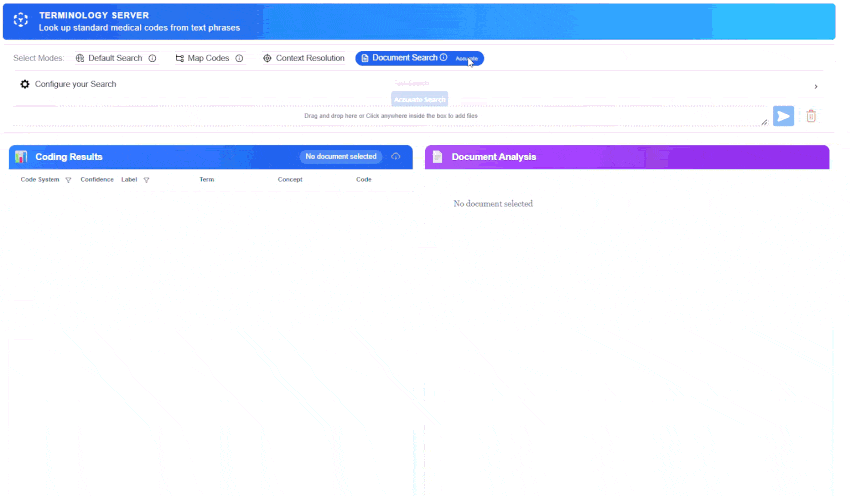Screen dimensions: 850x496
Task: Click the info icon beside Document Search
Action: [x=443, y=58]
